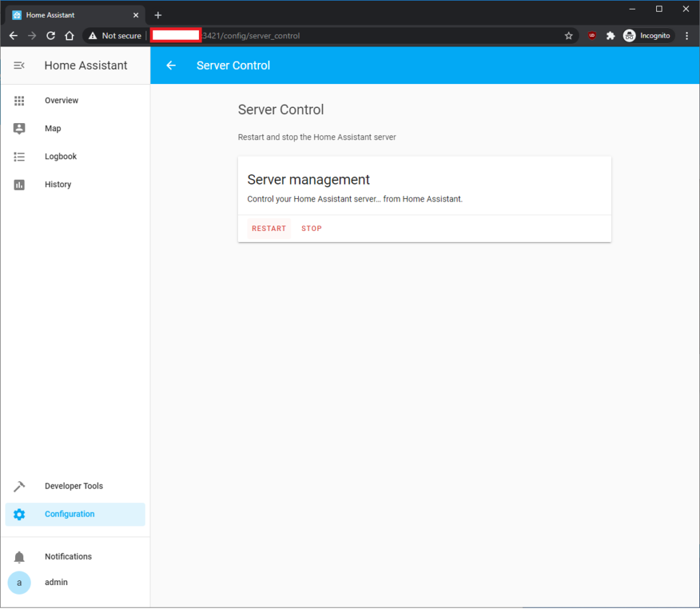700x609 pixels.
Task: Click the browser back button
Action: point(14,36)
